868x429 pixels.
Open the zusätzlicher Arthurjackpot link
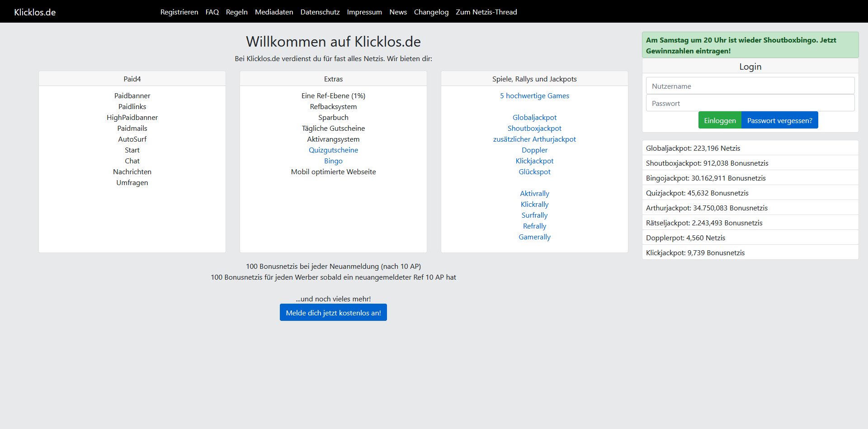tap(534, 139)
